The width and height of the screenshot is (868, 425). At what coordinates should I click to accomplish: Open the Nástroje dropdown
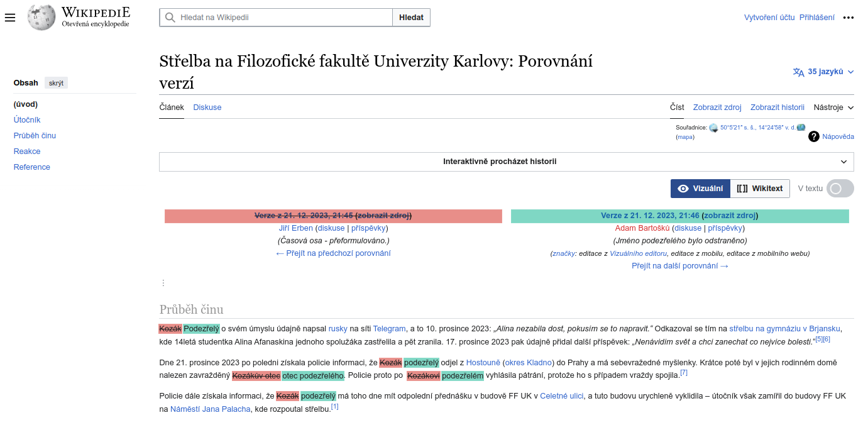pos(833,108)
